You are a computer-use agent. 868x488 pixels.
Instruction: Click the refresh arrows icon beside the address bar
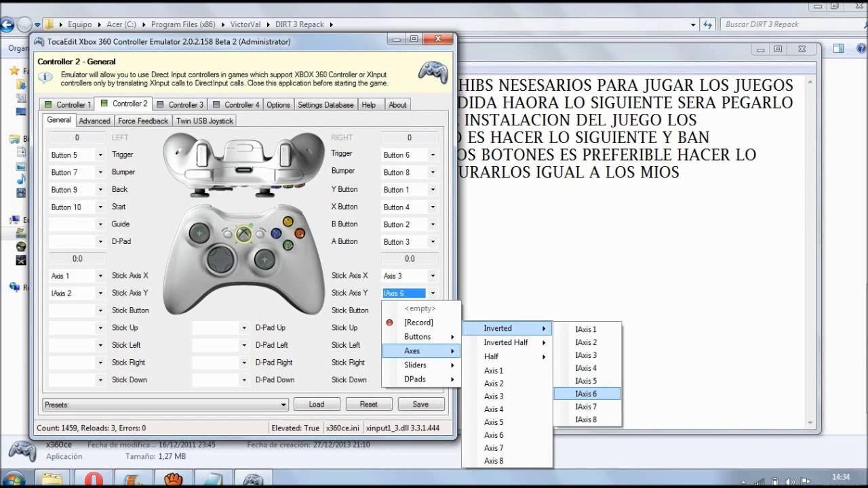(707, 24)
